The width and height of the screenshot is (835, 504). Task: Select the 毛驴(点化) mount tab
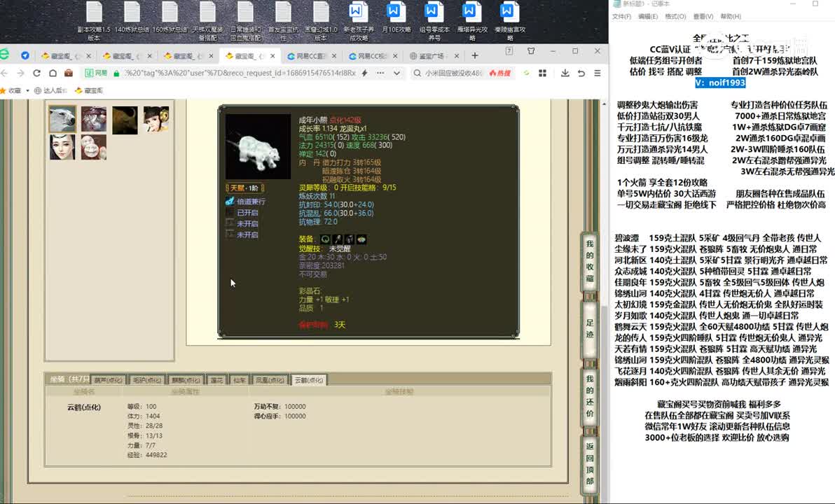[x=147, y=380]
